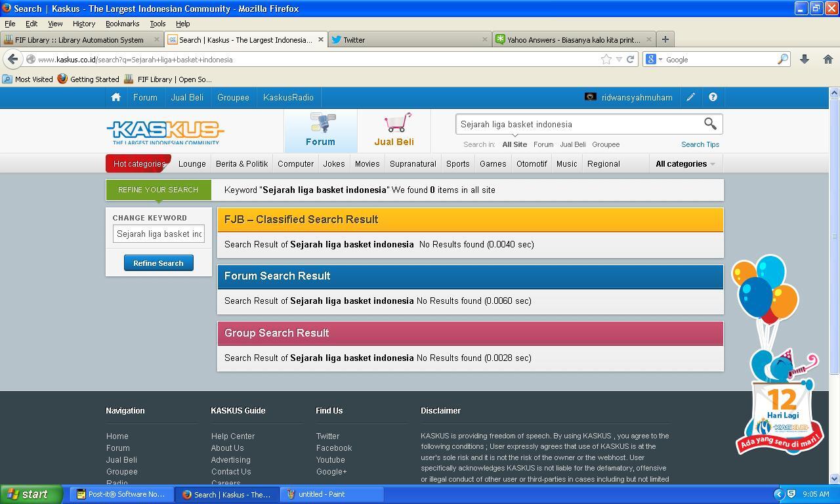The height and width of the screenshot is (504, 840).
Task: Open the pencil edit icon in Kaskus header
Action: (x=690, y=97)
